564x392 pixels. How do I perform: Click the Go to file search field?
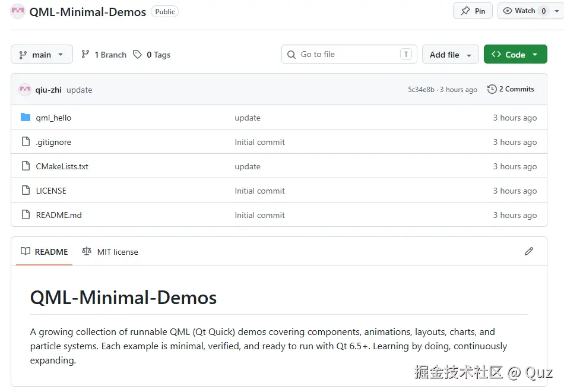click(x=349, y=55)
